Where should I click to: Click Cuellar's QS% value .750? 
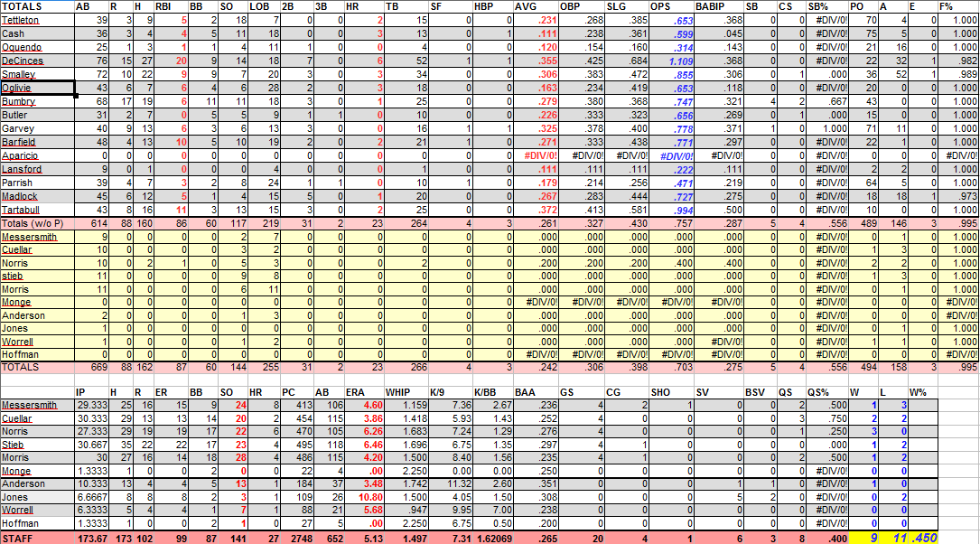(x=826, y=419)
